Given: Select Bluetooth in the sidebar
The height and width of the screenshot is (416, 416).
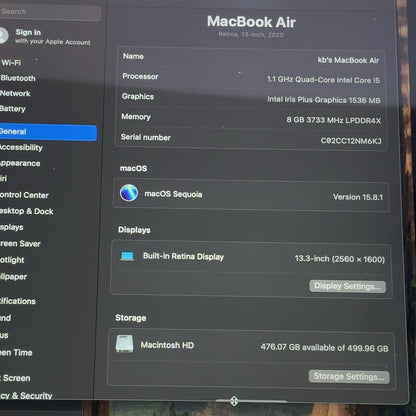Looking at the screenshot, I should (18, 78).
